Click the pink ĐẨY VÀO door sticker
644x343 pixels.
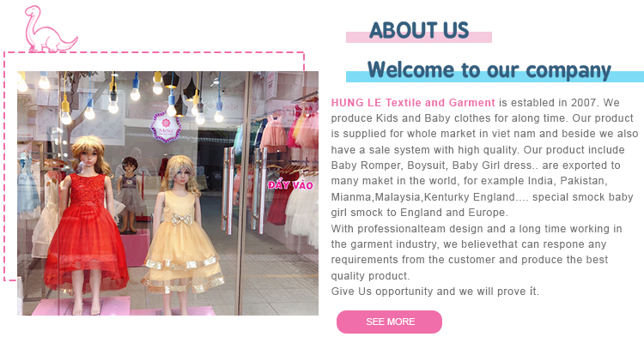(x=290, y=185)
